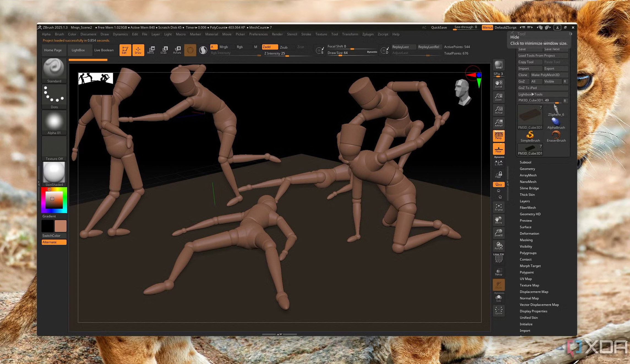Activate the Scale gizmo tool
This screenshot has width=630, height=364.
164,50
